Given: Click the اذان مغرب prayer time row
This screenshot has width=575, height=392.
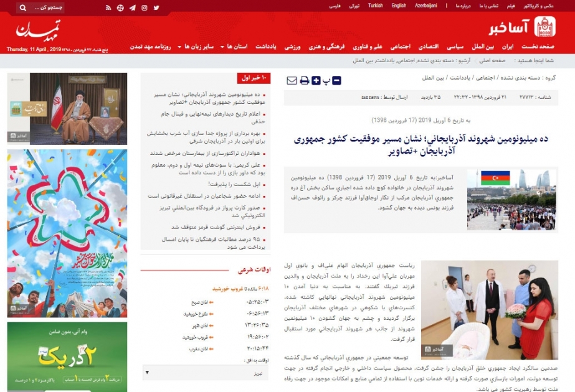Looking at the screenshot, I should coord(229,349).
